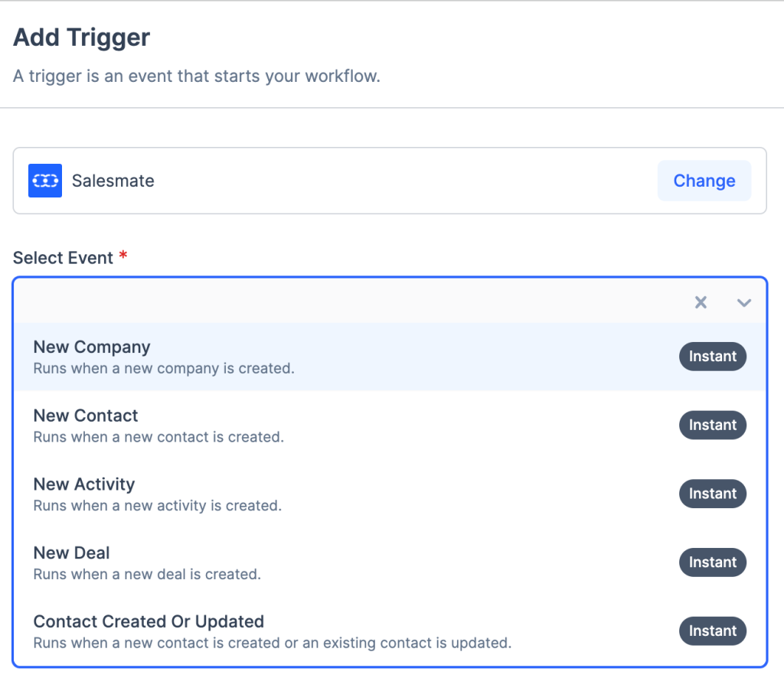
Task: Click Instant badge beside New Activity
Action: pyautogui.click(x=712, y=494)
